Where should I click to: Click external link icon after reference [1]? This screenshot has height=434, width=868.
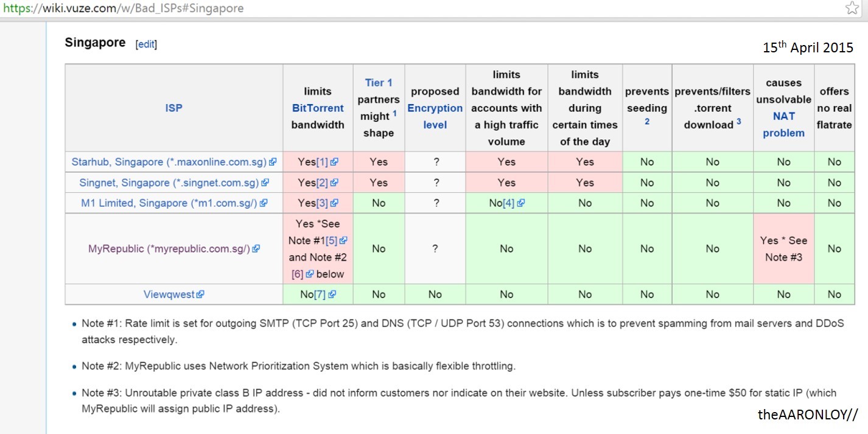tap(334, 162)
